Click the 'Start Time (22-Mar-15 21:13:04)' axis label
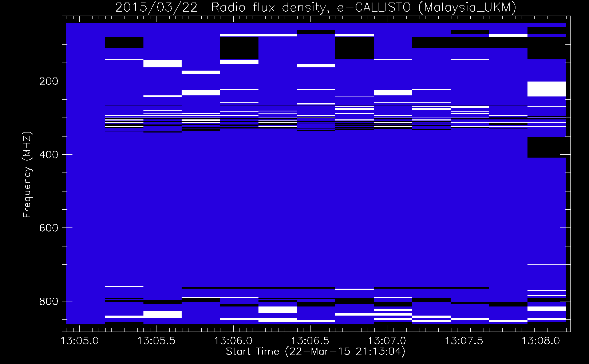The image size is (589, 364). pyautogui.click(x=316, y=352)
